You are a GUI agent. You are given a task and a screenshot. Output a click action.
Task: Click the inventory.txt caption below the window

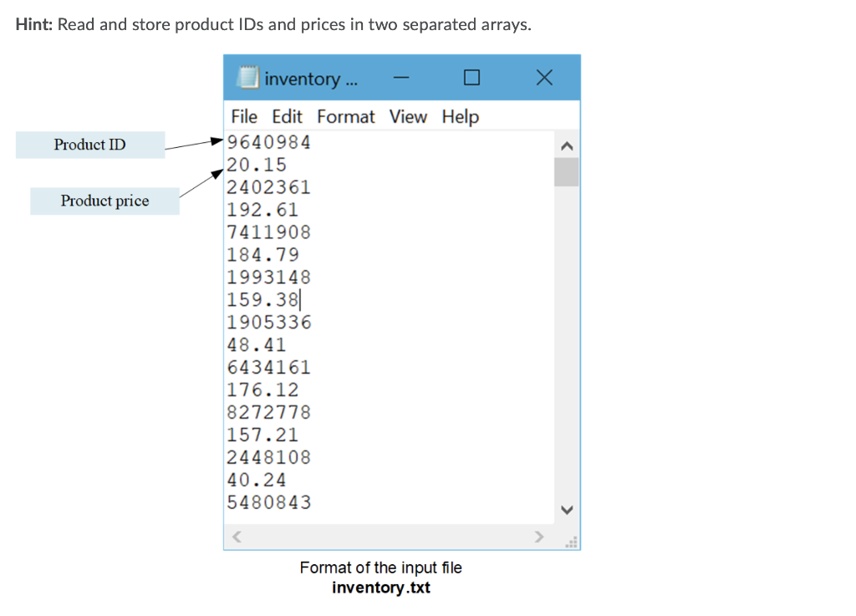pos(380,587)
